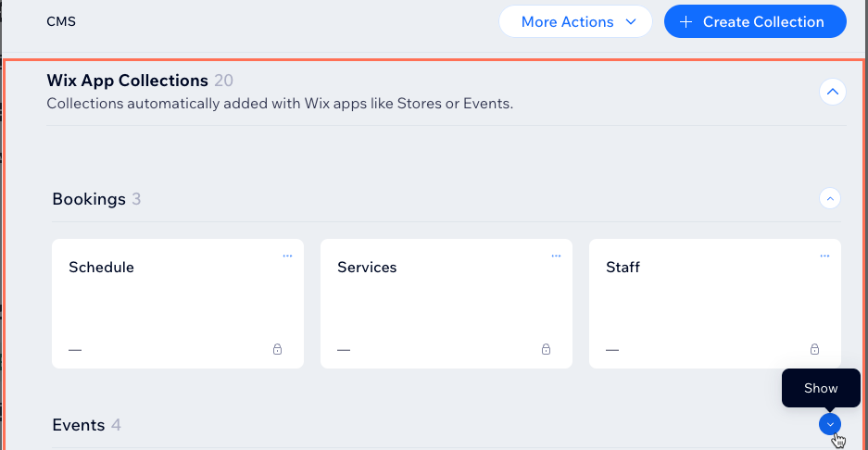This screenshot has height=450, width=868.
Task: Open the Schedule card three-dot menu
Action: pyautogui.click(x=287, y=256)
